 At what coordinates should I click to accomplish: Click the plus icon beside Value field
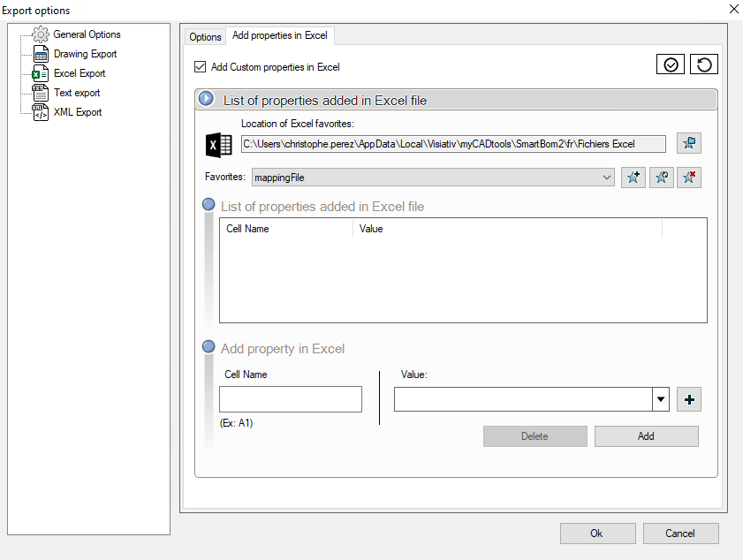pyautogui.click(x=689, y=400)
